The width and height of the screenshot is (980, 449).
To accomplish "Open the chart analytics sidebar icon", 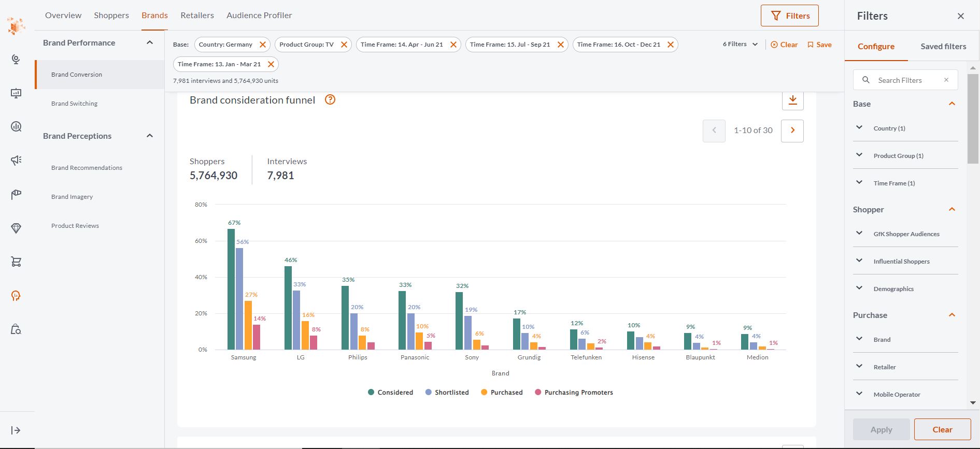I will coord(16,126).
